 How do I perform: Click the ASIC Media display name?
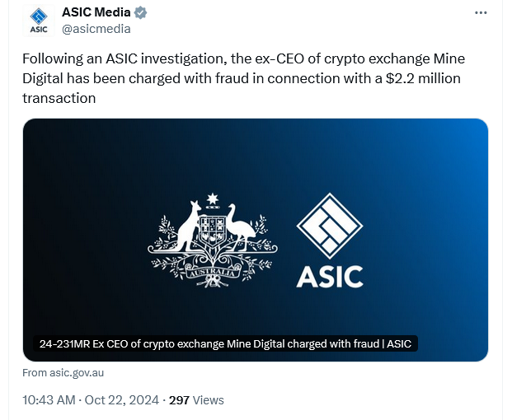(x=96, y=14)
